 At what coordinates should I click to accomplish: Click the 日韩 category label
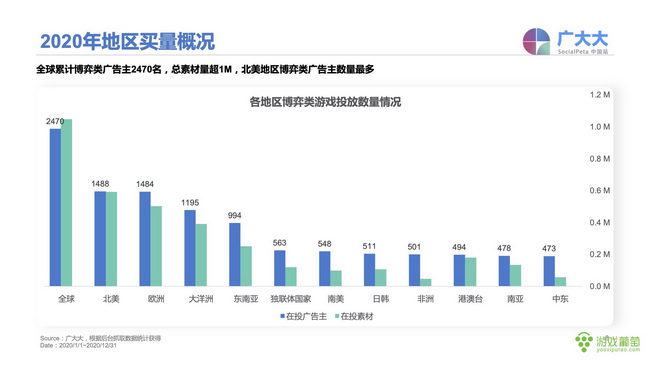click(x=381, y=299)
